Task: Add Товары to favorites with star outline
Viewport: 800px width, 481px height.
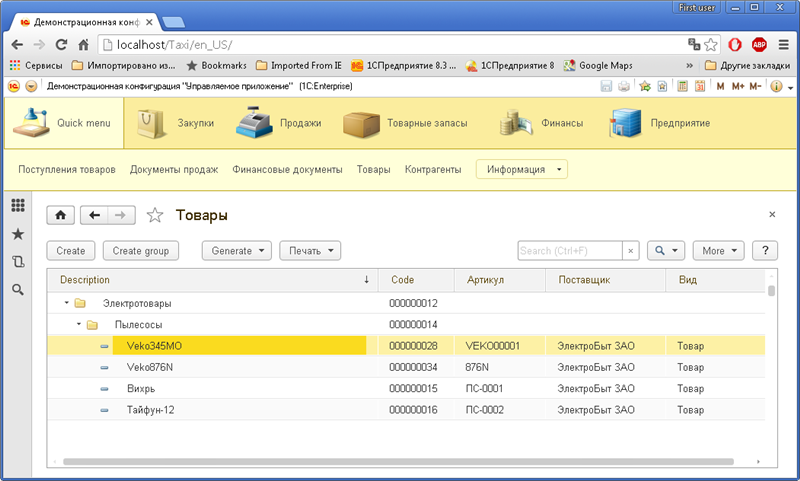Action: (x=155, y=215)
